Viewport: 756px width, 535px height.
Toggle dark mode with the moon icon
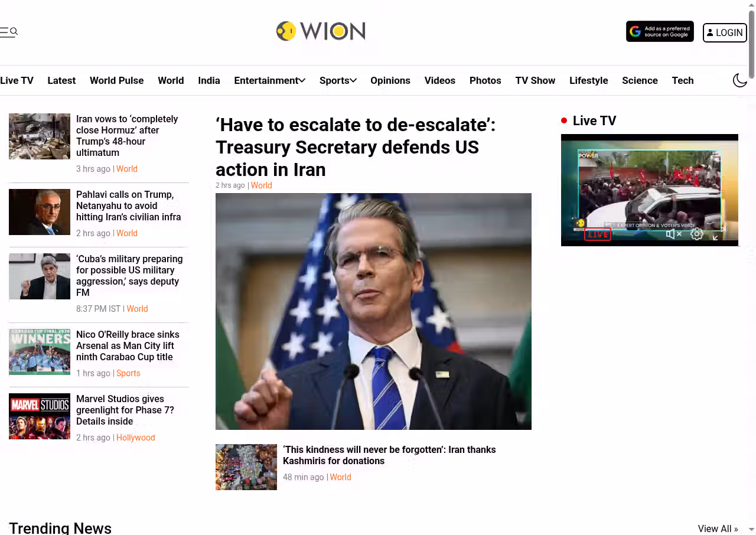click(740, 80)
